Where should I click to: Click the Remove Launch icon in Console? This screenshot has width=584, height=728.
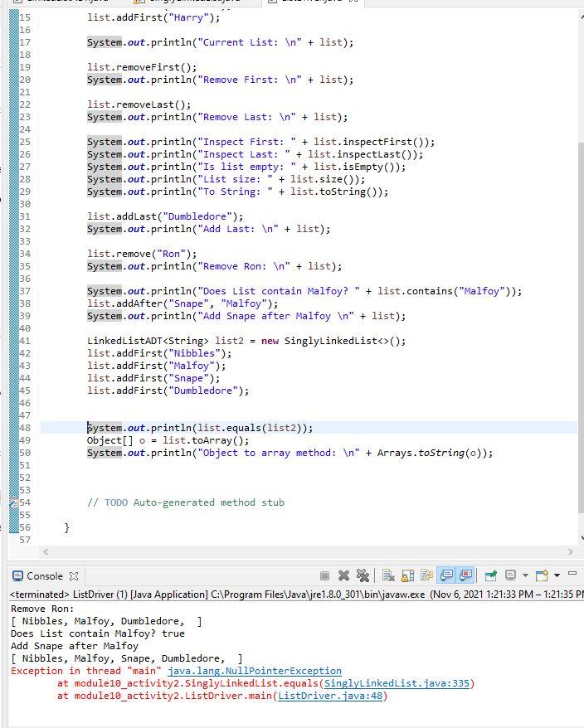tap(343, 575)
